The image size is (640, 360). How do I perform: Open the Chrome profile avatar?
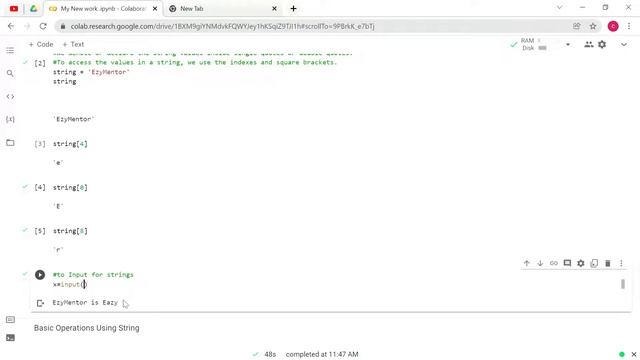coord(613,26)
